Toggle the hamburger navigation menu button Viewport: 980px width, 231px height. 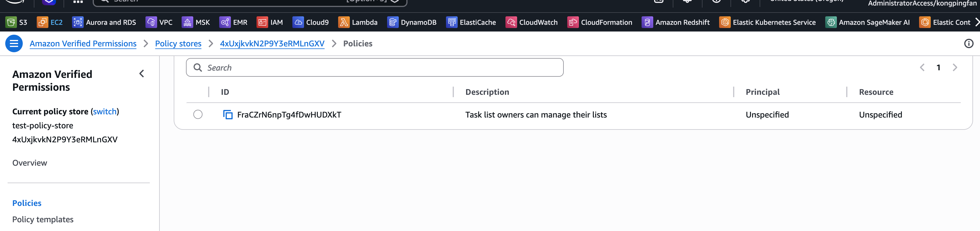14,44
